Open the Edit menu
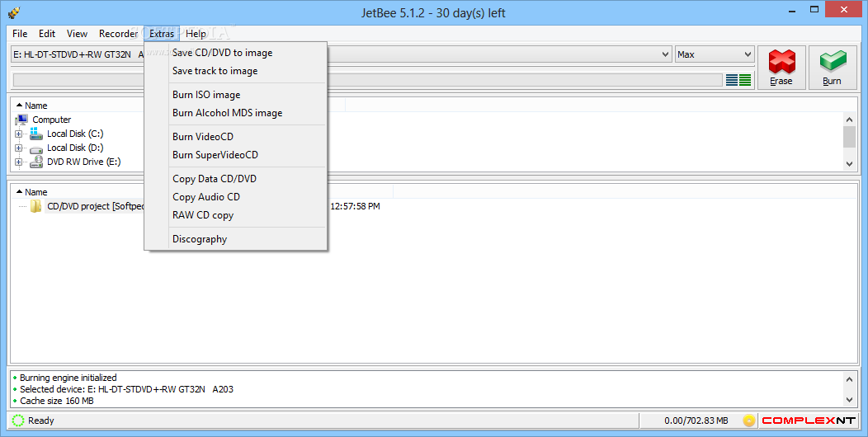The width and height of the screenshot is (868, 437). [x=47, y=34]
